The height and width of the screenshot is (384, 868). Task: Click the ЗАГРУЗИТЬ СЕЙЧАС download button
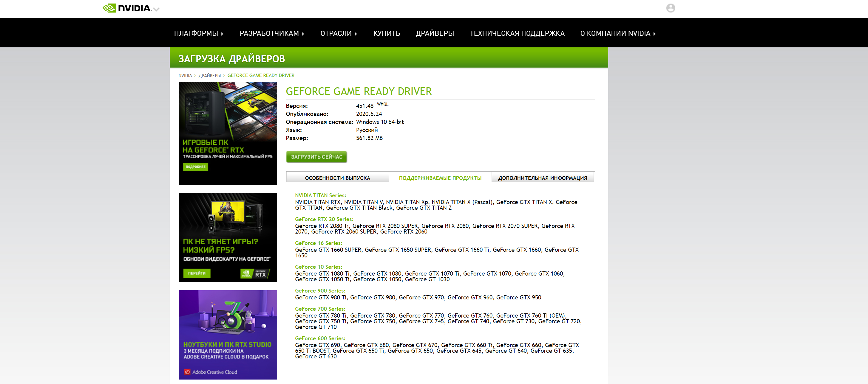click(316, 157)
